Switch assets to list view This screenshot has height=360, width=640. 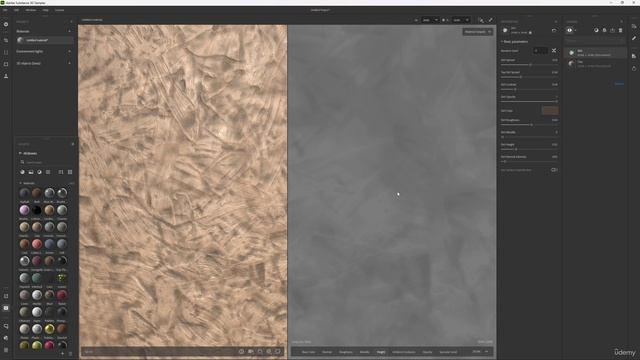click(x=61, y=172)
